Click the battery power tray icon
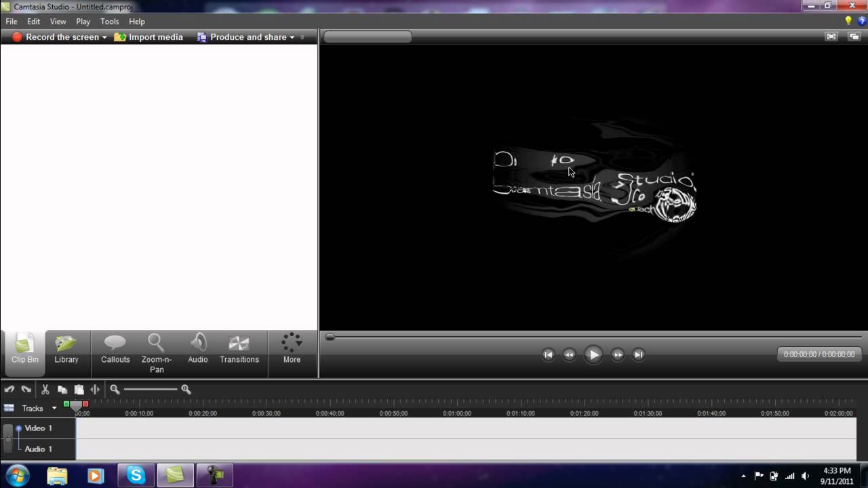The width and height of the screenshot is (868, 488). tap(774, 476)
